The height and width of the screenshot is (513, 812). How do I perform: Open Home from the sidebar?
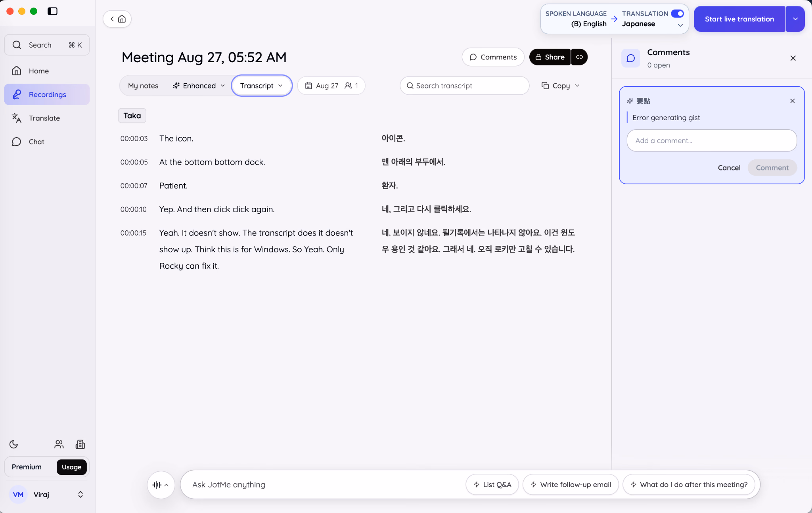[x=47, y=71]
